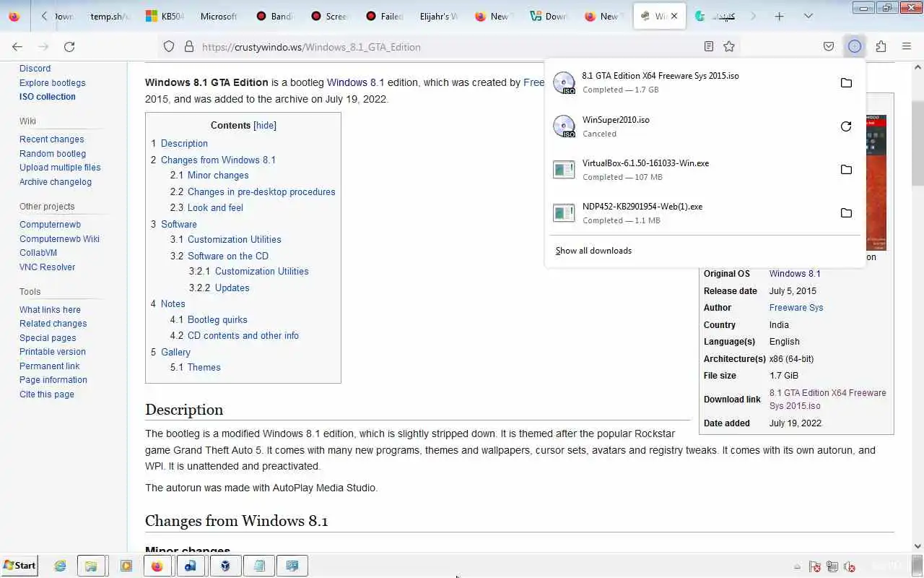Switch to the Elijahr's tab
This screenshot has height=578, width=924.
pos(440,16)
